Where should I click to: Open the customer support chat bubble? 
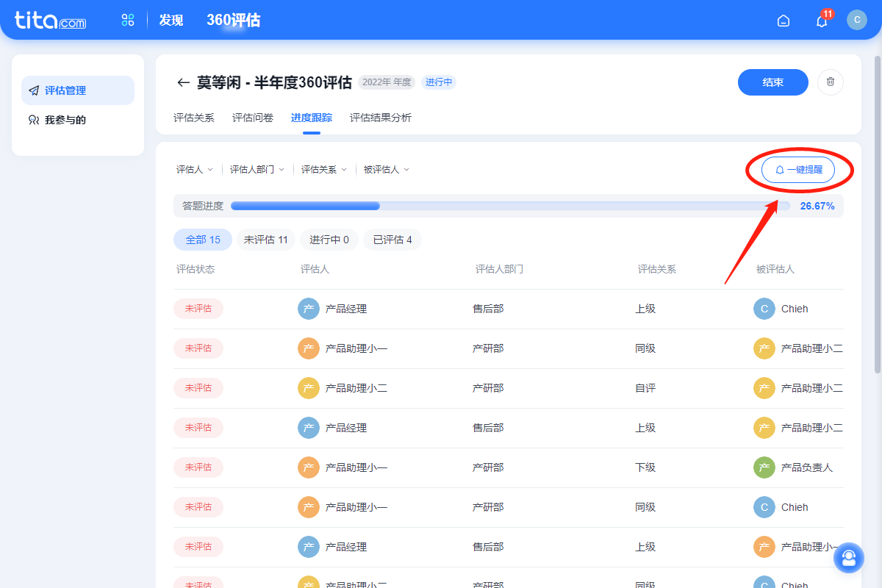point(848,558)
